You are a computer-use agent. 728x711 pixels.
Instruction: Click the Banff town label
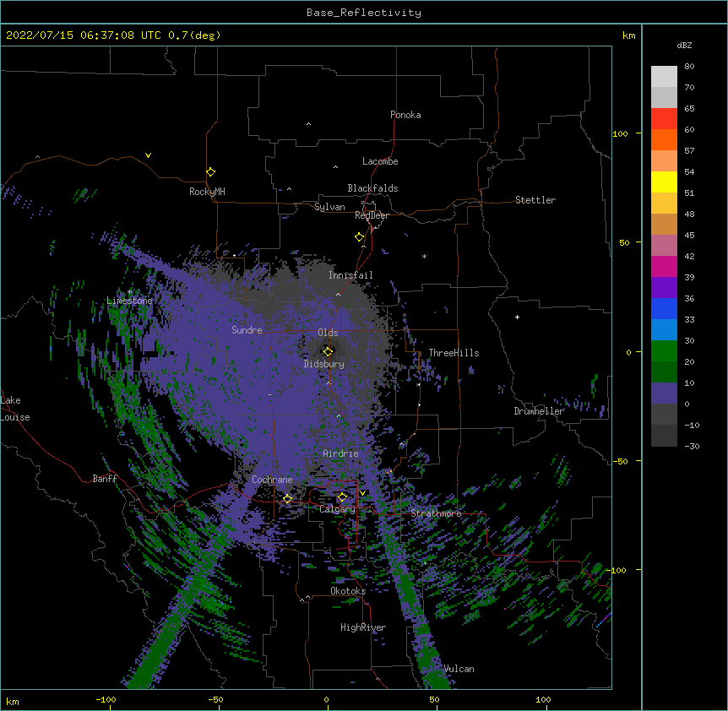tap(105, 479)
